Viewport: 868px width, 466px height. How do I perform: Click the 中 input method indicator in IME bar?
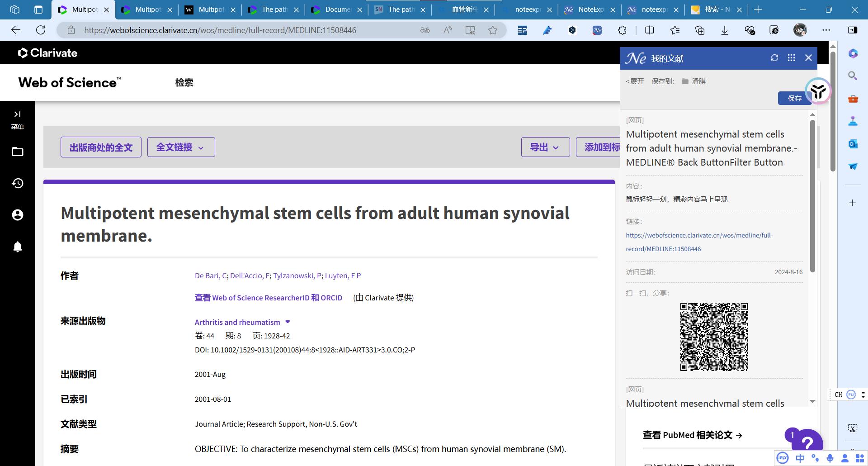pyautogui.click(x=800, y=458)
